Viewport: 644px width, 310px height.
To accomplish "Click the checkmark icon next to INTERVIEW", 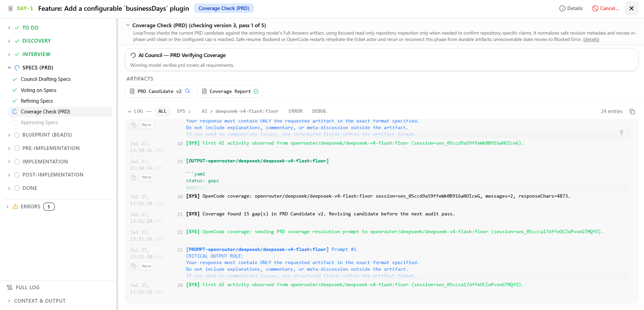I will 17,54.
